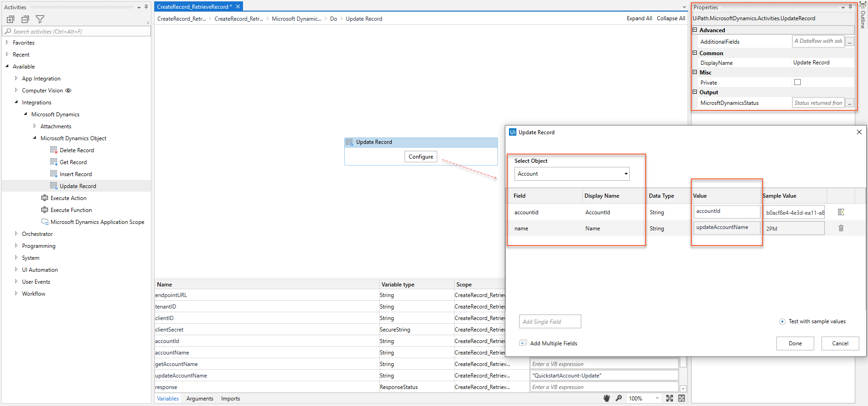Click the Microsoft Dynamics Application Scope icon
Viewport: 868px width, 406px height.
[x=45, y=222]
